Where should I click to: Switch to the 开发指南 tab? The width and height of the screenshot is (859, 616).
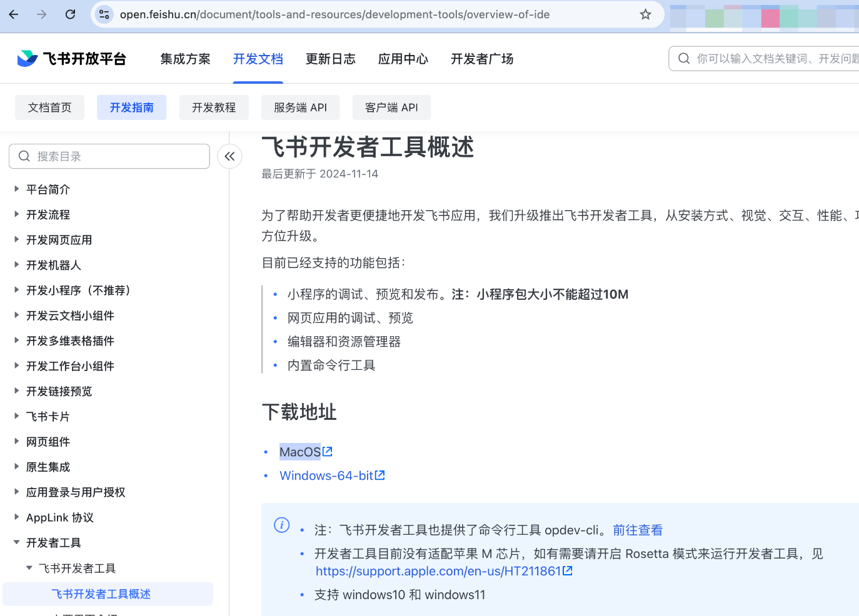coord(132,107)
